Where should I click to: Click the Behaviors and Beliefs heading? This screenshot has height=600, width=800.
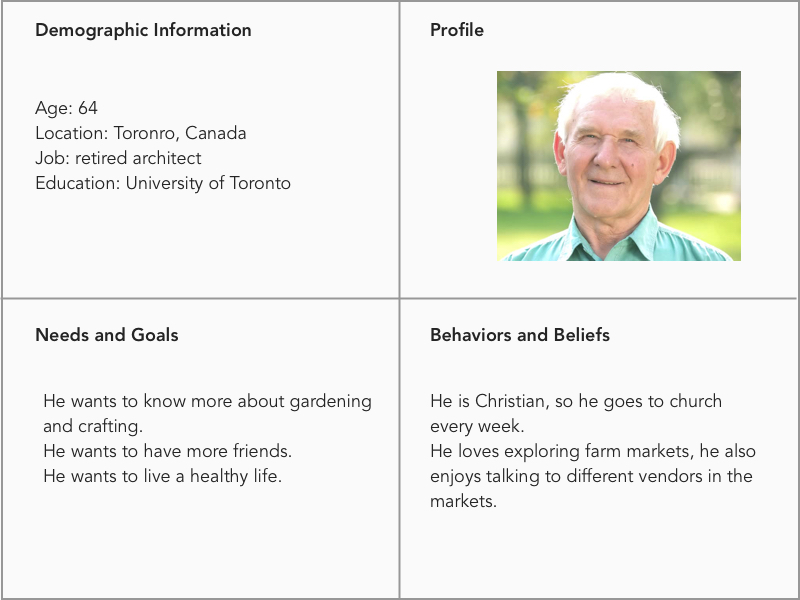(x=520, y=335)
